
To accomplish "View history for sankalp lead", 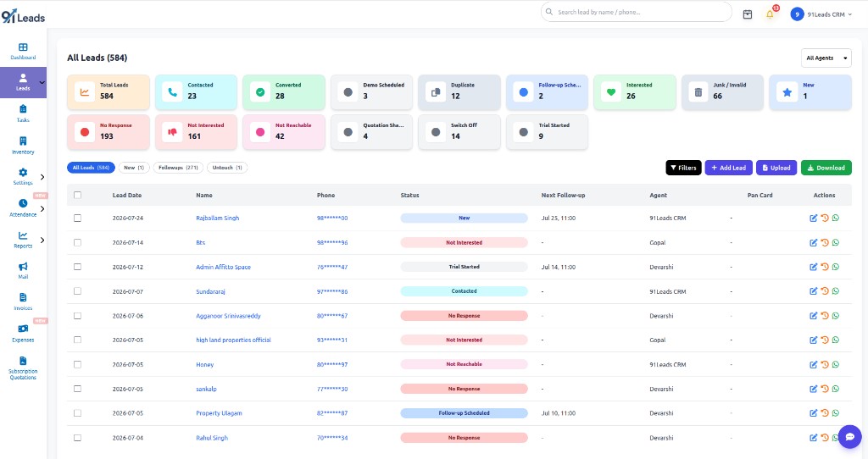I will click(824, 389).
